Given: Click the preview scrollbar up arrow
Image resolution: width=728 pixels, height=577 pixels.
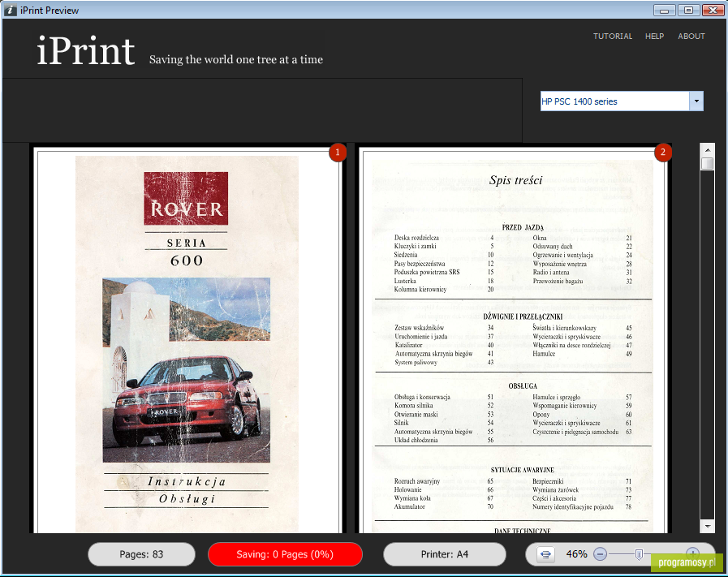Looking at the screenshot, I should [708, 150].
